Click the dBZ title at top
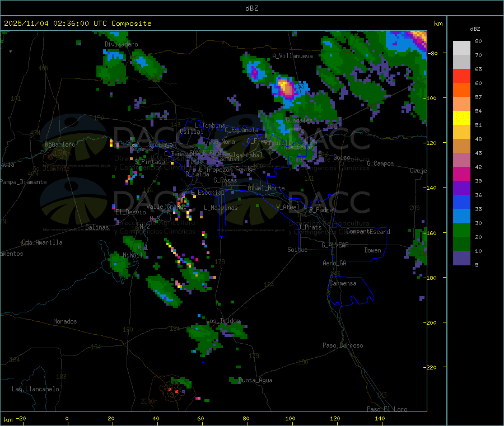Screen dimensions: 504x426 251,8
